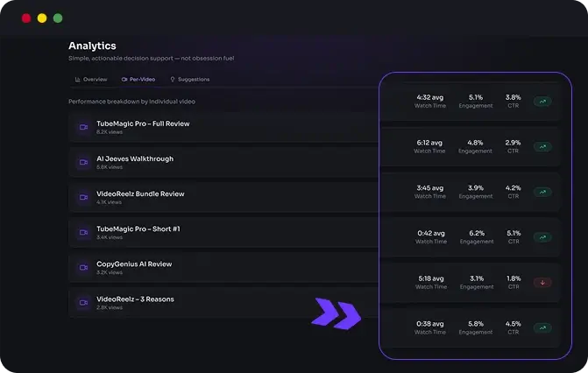Click video icon for VideoReelz Bundle Review
Image resolution: width=588 pixels, height=373 pixels.
(83, 197)
